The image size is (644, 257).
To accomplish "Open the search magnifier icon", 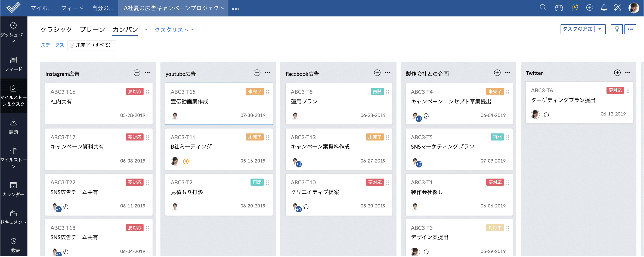I will tap(543, 8).
